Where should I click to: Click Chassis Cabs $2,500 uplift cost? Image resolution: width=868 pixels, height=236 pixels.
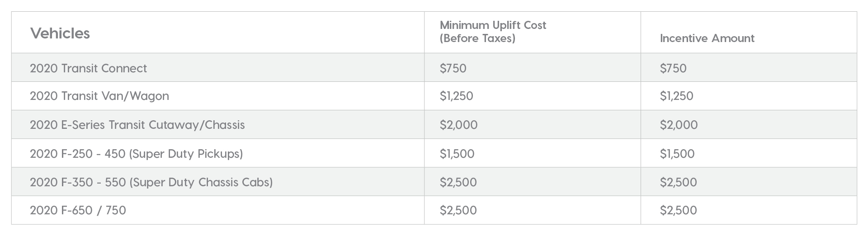click(458, 182)
